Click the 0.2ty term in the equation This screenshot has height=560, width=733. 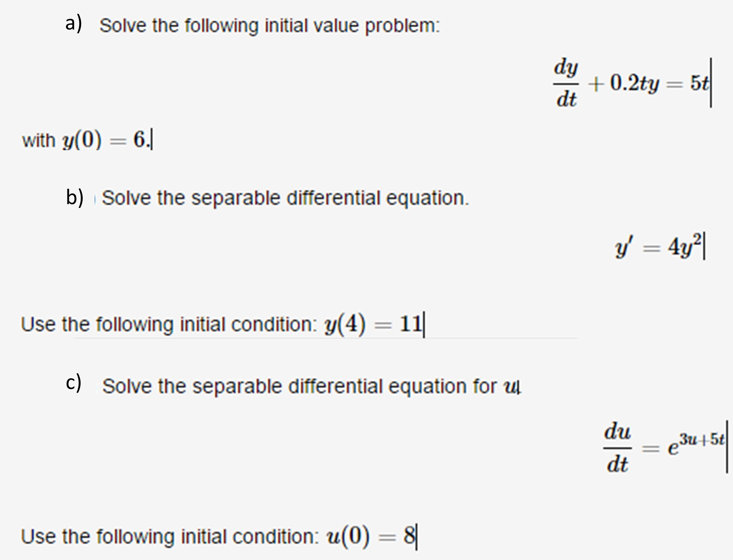click(x=634, y=83)
